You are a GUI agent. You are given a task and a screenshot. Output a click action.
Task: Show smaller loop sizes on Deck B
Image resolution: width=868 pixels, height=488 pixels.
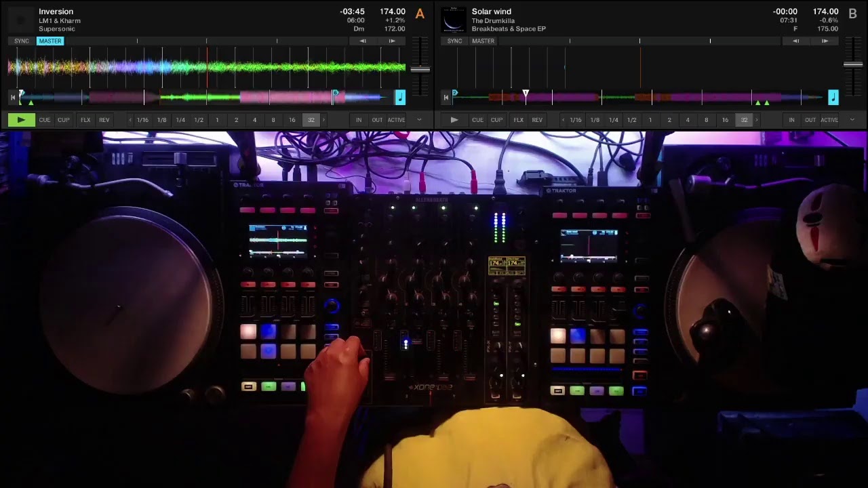pyautogui.click(x=564, y=120)
